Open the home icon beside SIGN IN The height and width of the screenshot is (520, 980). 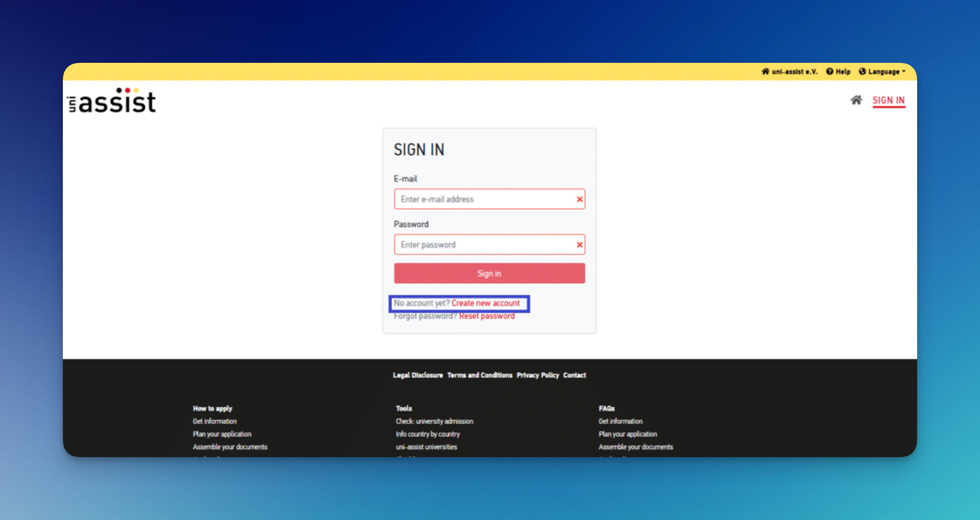click(856, 100)
